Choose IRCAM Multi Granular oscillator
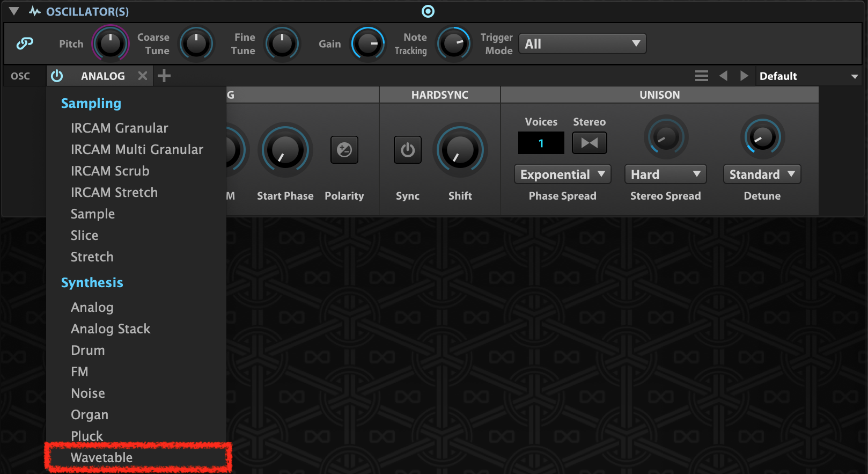Screen dimensions: 868x474 [x=136, y=149]
